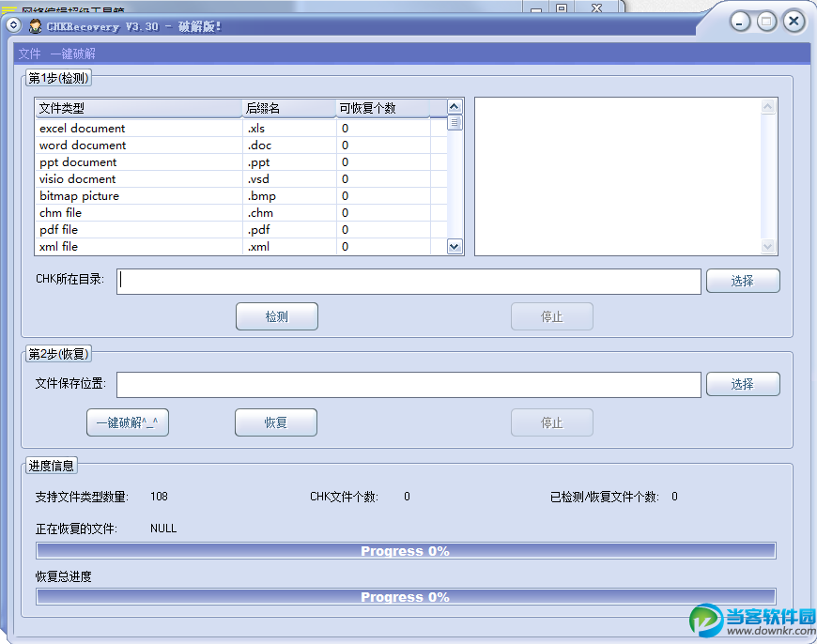Open the 一键破解 menu
Image resolution: width=817 pixels, height=644 pixels.
click(x=73, y=54)
